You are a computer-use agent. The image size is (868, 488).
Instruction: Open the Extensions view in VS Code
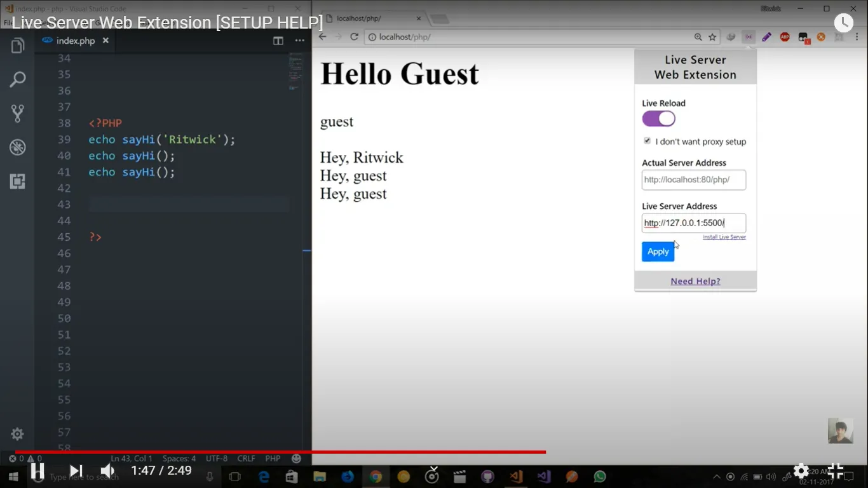pyautogui.click(x=17, y=182)
